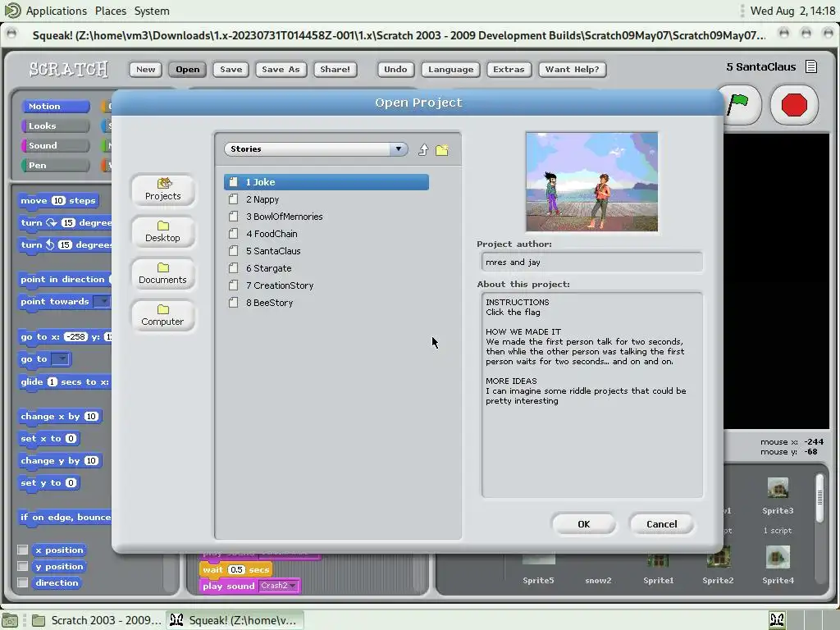Click OK to open project
Screen dimensions: 840x630
(583, 524)
